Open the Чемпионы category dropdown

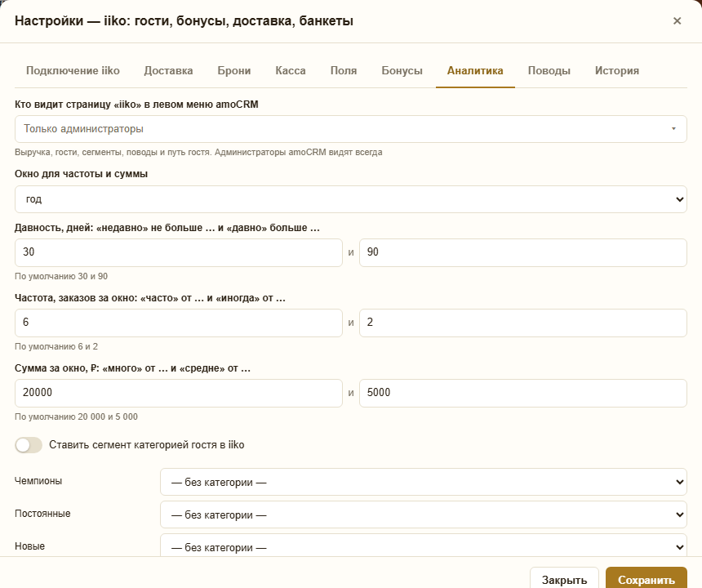424,482
